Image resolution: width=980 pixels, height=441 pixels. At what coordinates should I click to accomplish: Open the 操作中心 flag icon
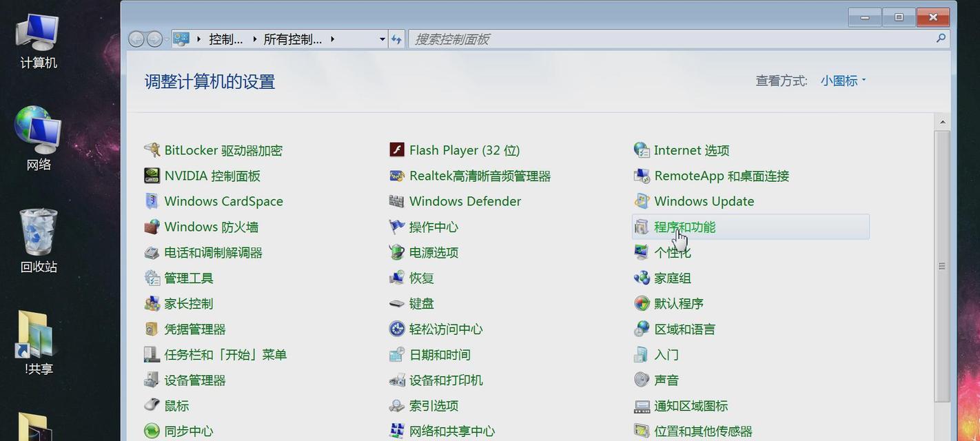[396, 227]
